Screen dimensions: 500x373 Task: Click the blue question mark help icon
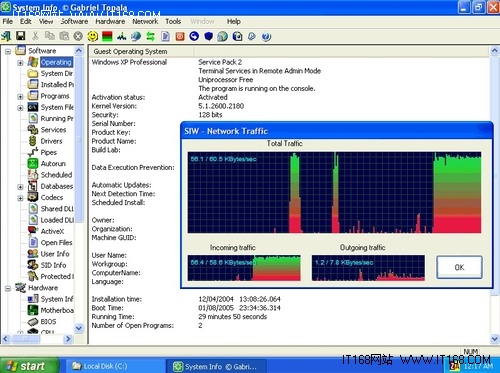coord(266,36)
